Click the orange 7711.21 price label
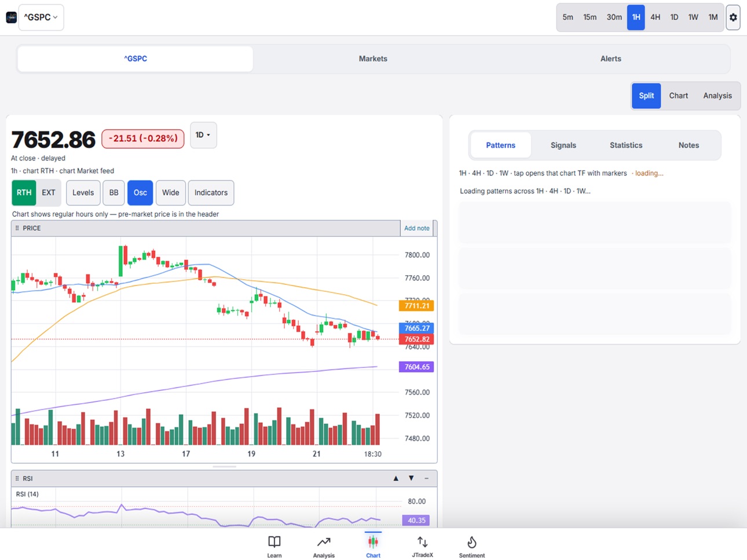The width and height of the screenshot is (747, 560). point(416,306)
